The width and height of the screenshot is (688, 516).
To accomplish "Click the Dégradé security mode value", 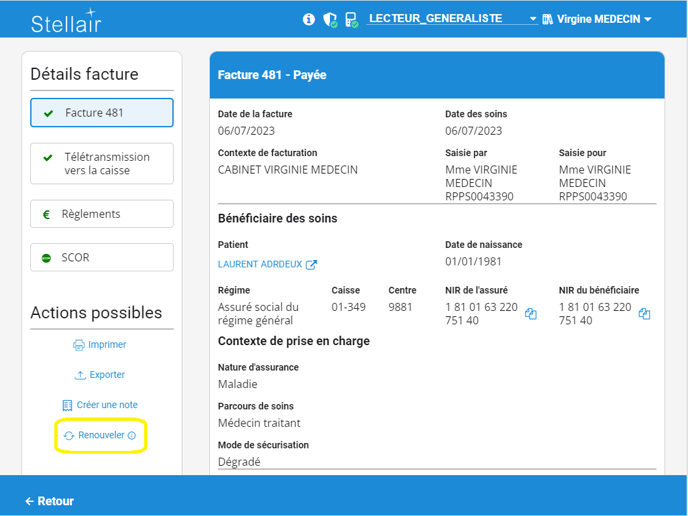I will (239, 462).
